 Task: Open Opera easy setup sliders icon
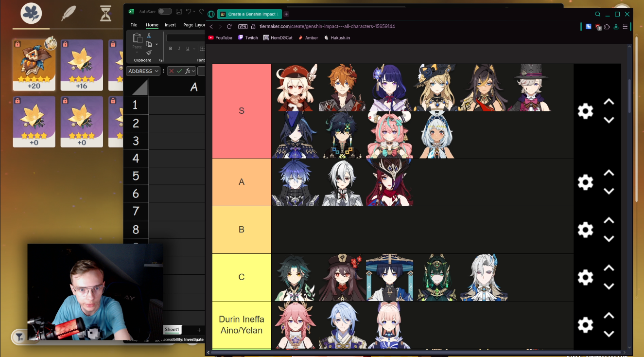coord(626,27)
